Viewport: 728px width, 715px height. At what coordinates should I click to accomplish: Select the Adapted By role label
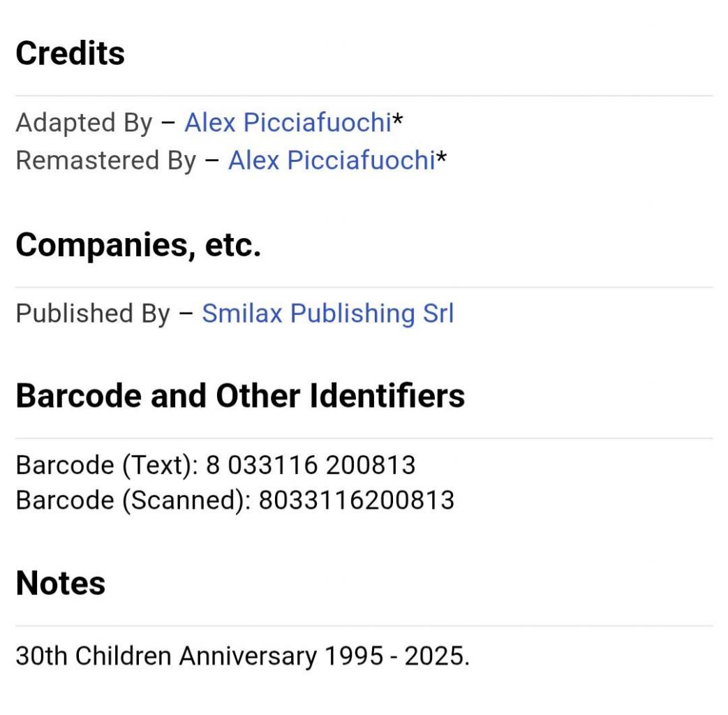point(84,123)
